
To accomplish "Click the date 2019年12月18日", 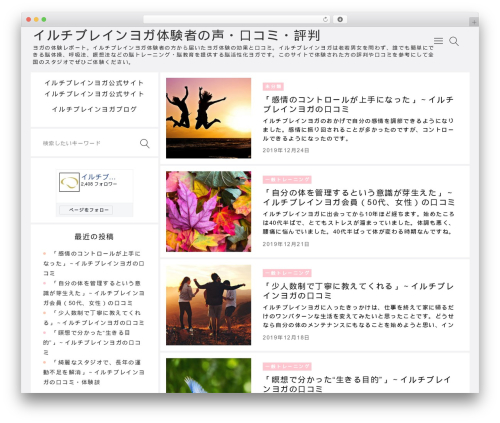I will (x=286, y=338).
